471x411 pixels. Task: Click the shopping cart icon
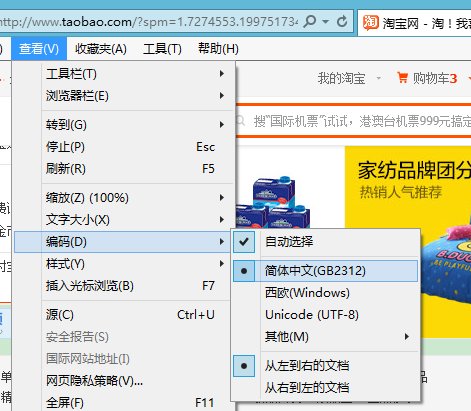(x=402, y=78)
